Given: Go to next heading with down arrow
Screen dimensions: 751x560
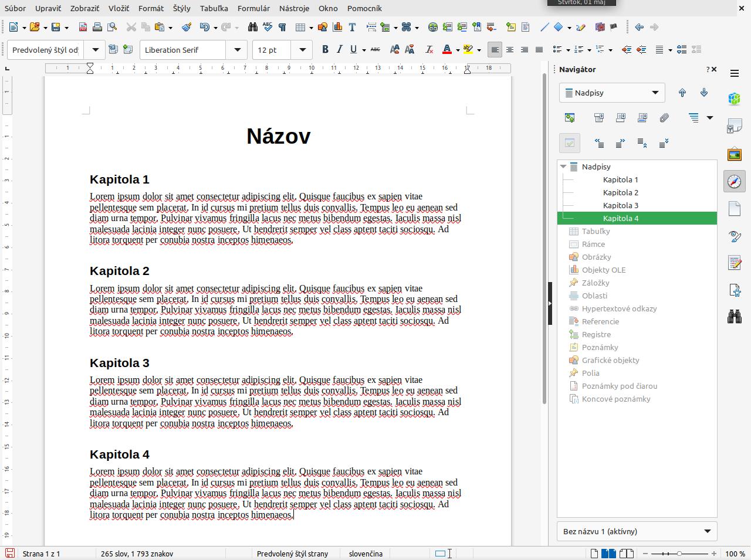Looking at the screenshot, I should (x=704, y=93).
